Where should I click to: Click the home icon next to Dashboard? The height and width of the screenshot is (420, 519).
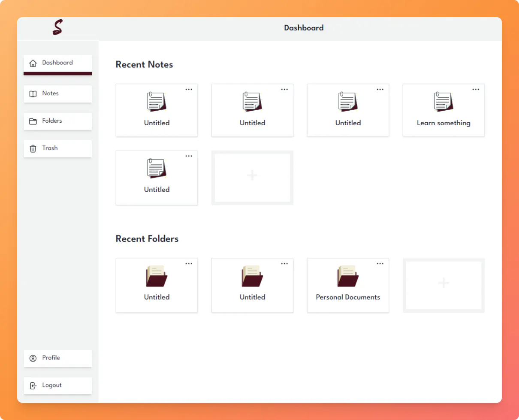point(33,63)
